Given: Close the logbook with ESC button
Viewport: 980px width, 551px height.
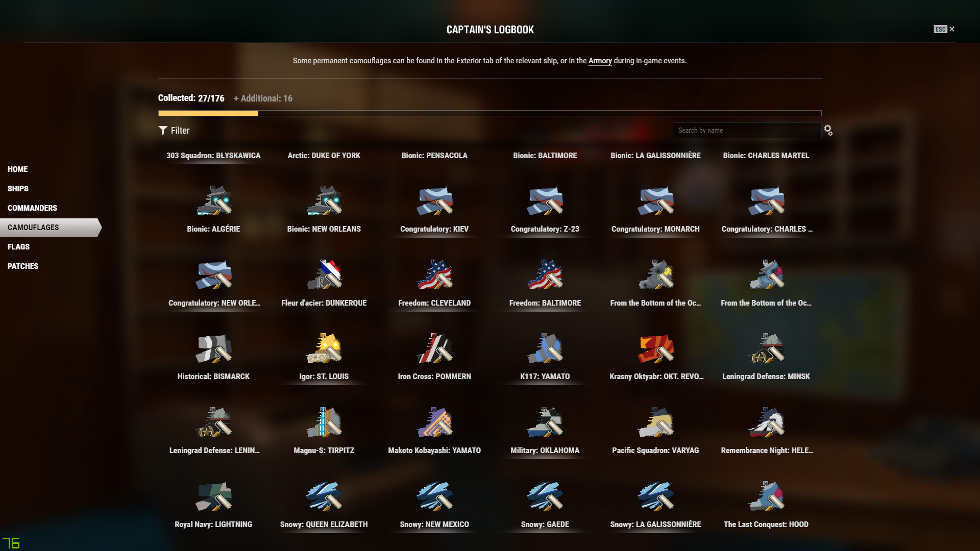Looking at the screenshot, I should [944, 30].
